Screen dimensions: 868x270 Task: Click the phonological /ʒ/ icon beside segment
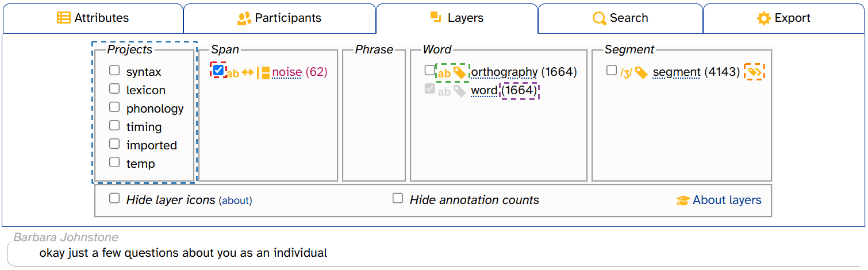pyautogui.click(x=626, y=73)
